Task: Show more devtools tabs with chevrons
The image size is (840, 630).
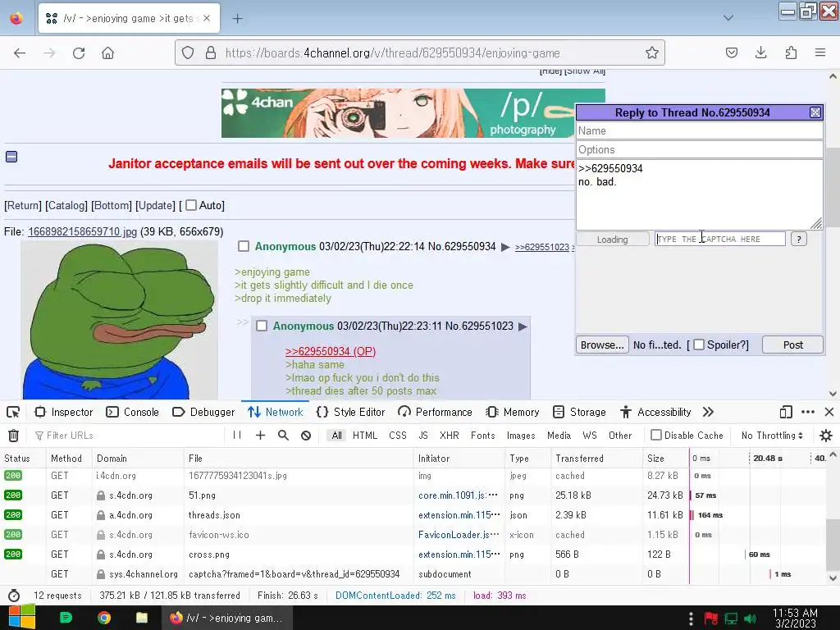Action: pyautogui.click(x=708, y=412)
